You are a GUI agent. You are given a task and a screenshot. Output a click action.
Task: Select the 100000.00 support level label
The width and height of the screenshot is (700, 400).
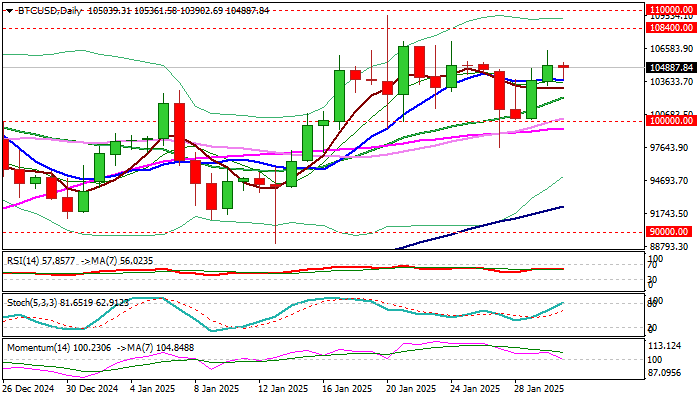point(671,121)
